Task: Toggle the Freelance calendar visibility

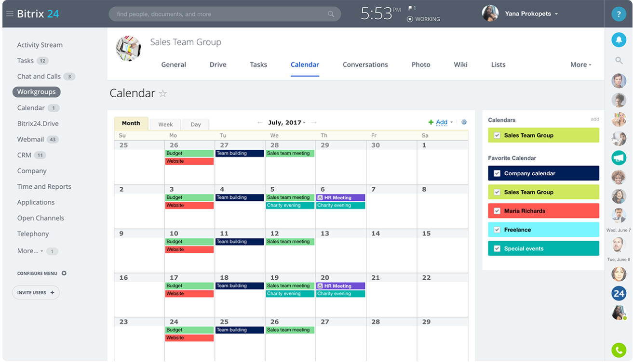Action: pos(497,230)
